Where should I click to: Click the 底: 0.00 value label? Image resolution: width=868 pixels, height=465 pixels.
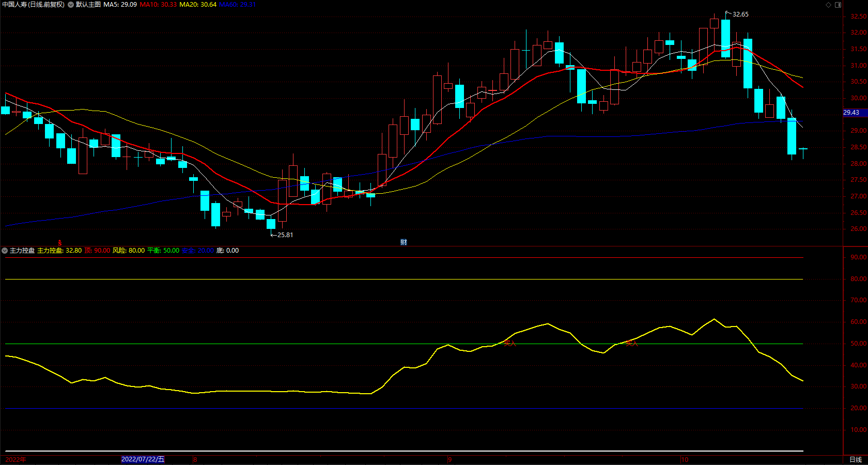click(x=227, y=251)
